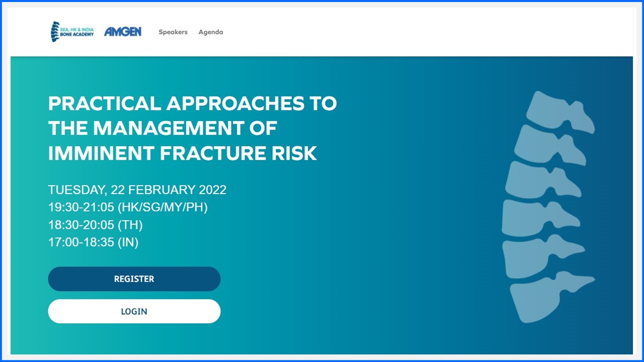The width and height of the screenshot is (644, 362).
Task: Go to the Agenda section
Action: (210, 32)
